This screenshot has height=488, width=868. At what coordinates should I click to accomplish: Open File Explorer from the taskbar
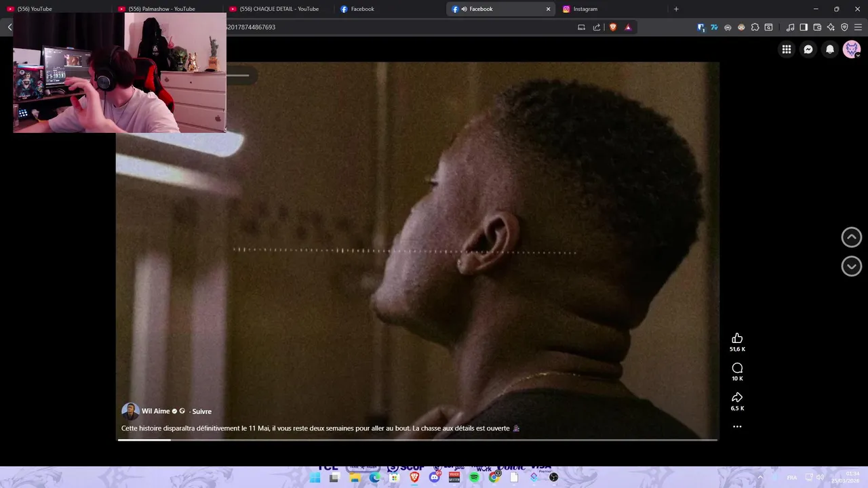(x=354, y=477)
